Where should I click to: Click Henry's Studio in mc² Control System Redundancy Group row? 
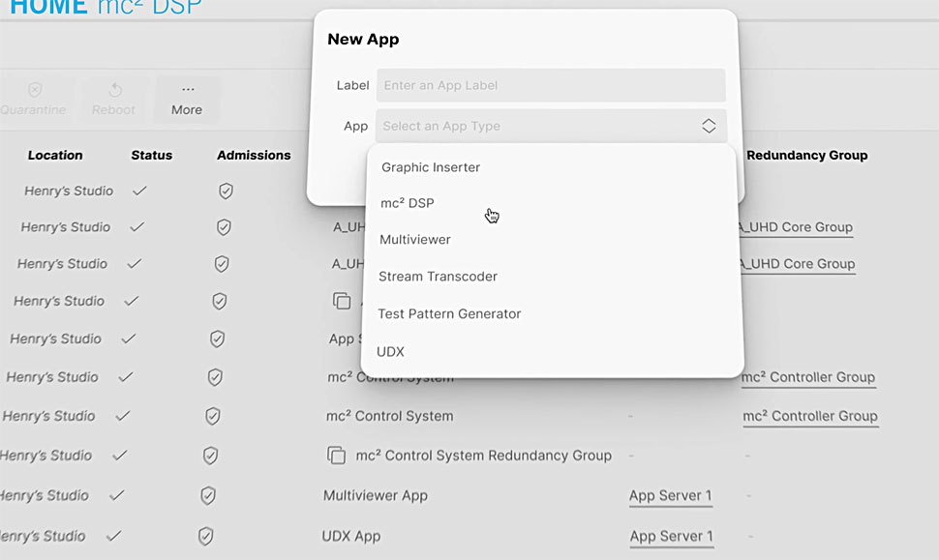click(46, 456)
